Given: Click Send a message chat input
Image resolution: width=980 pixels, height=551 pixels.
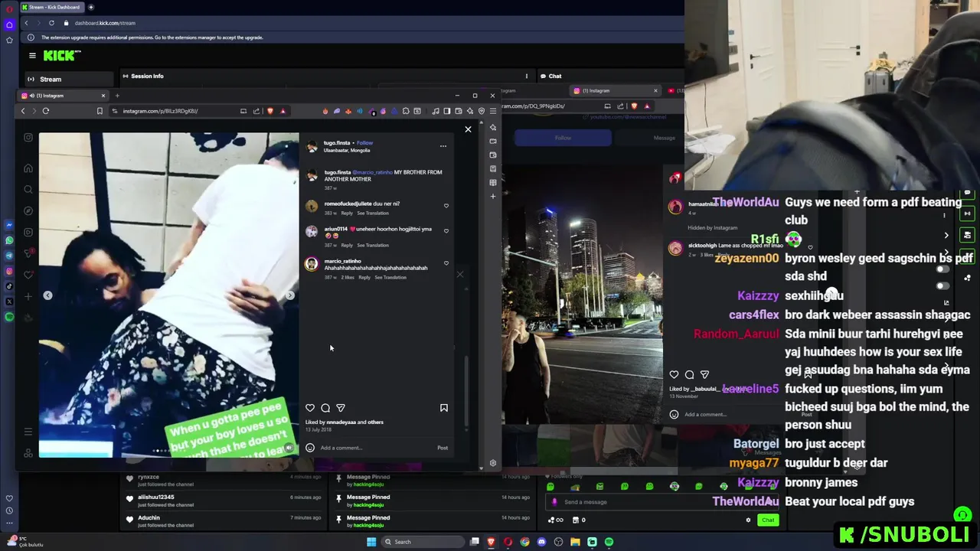Looking at the screenshot, I should pos(662,502).
